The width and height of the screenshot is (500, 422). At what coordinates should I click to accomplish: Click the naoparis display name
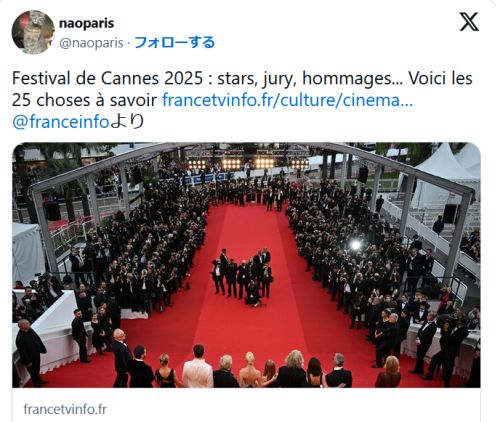click(x=86, y=23)
